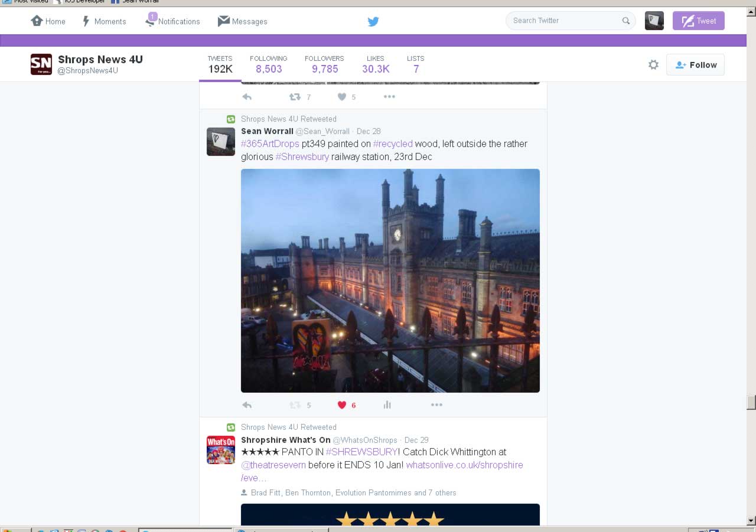Viewport: 756px width, 532px height.
Task: Open the #Shrewsbury hashtag in Sean's tweet
Action: [x=302, y=157]
